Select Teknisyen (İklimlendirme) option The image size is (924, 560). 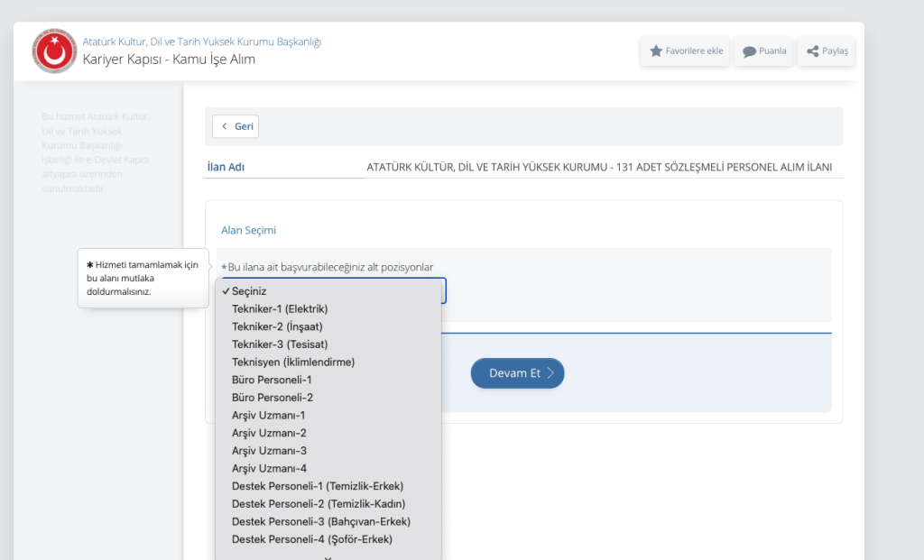coord(292,363)
